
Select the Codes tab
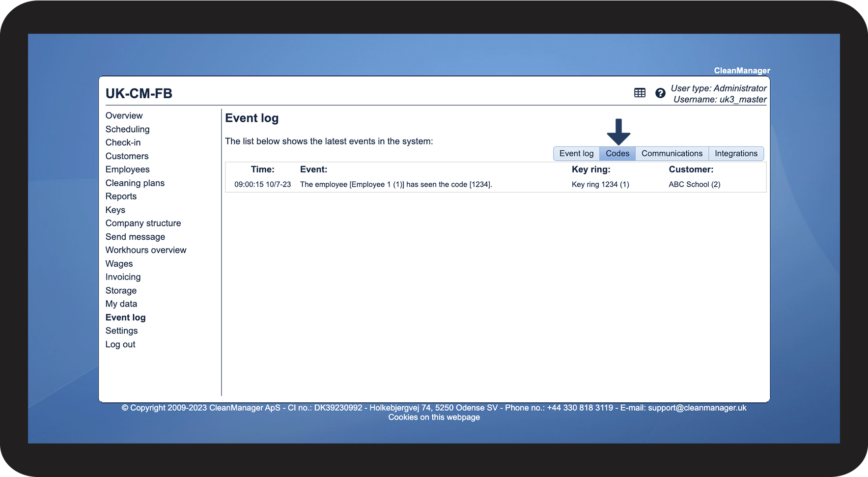[x=617, y=153]
